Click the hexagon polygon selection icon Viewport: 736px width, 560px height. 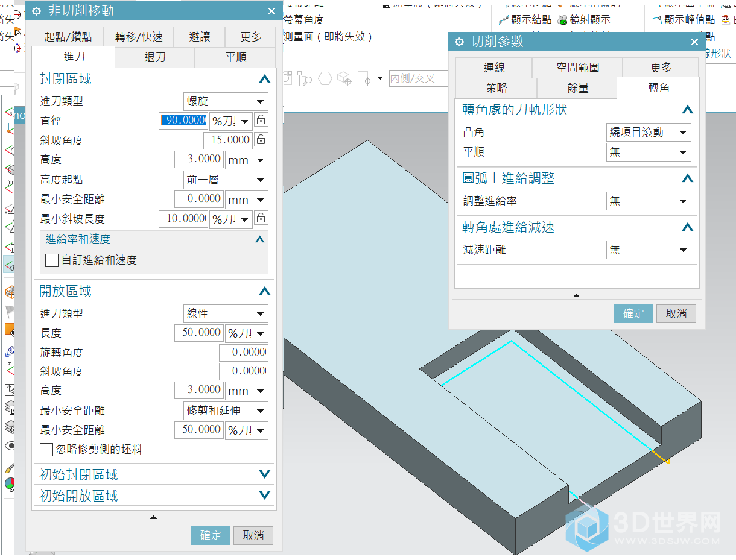pyautogui.click(x=325, y=78)
